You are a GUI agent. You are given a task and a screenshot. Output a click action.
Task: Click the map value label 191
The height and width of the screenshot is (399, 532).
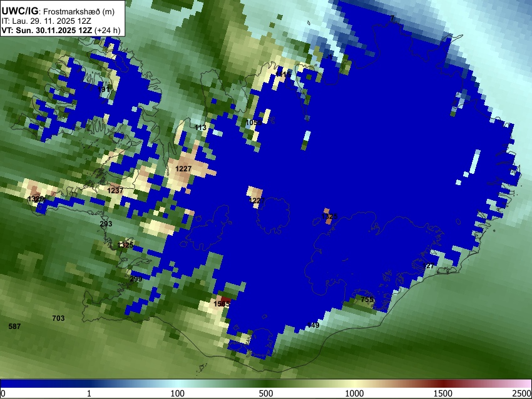[104, 89]
